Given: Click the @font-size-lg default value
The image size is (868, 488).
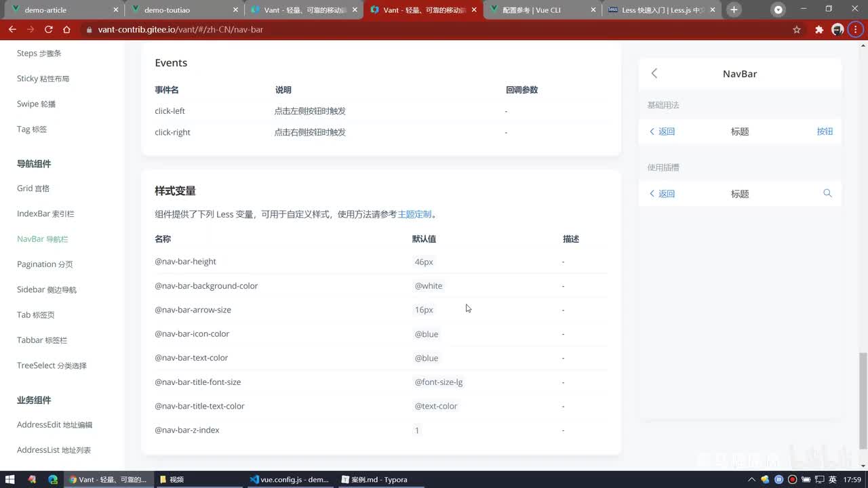Looking at the screenshot, I should coord(439,382).
